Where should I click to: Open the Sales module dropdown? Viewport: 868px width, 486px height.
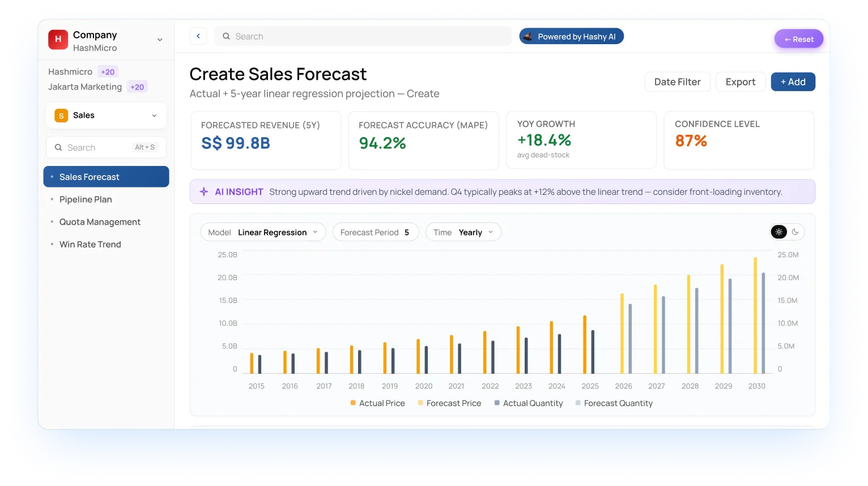tap(107, 116)
